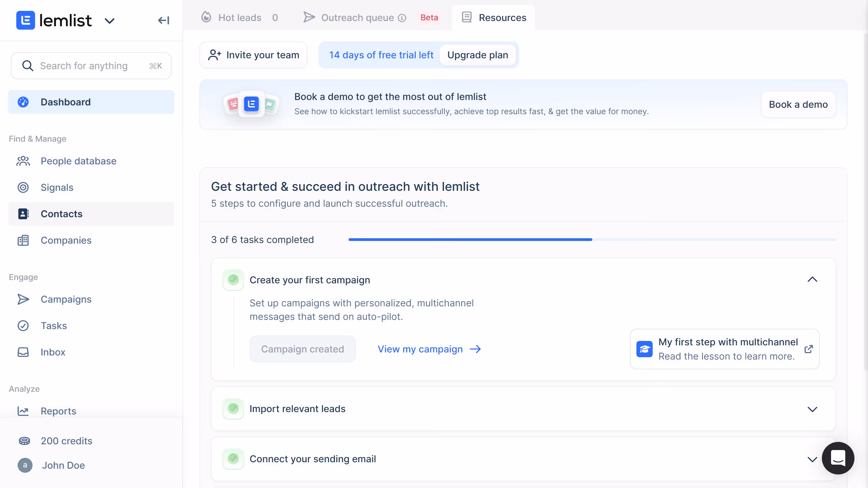Click the tasks completed progress bar
This screenshot has height=488, width=868.
592,240
